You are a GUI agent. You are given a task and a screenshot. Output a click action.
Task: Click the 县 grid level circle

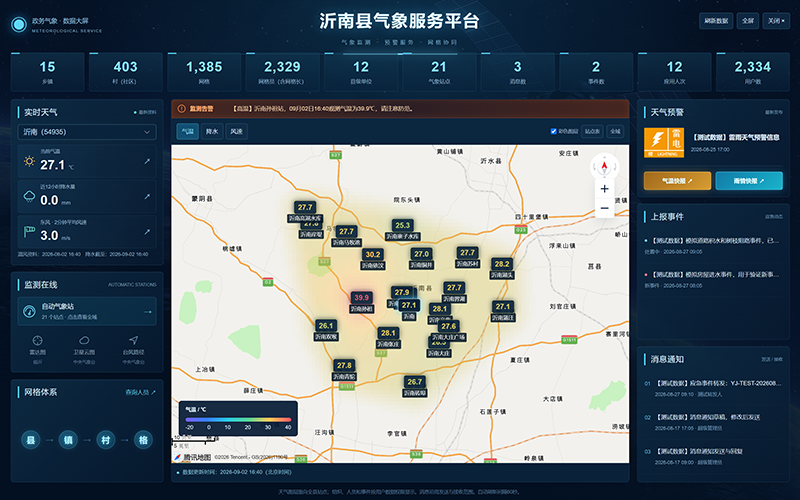click(x=31, y=440)
